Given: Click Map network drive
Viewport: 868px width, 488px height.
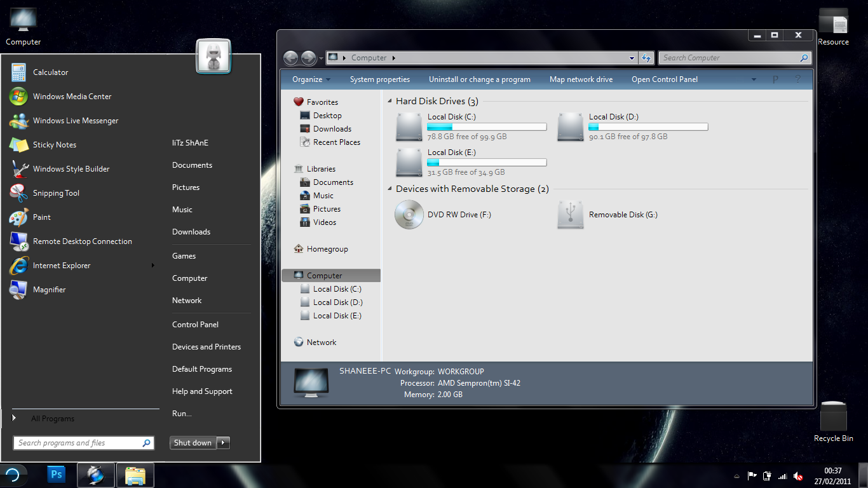Looking at the screenshot, I should [581, 79].
